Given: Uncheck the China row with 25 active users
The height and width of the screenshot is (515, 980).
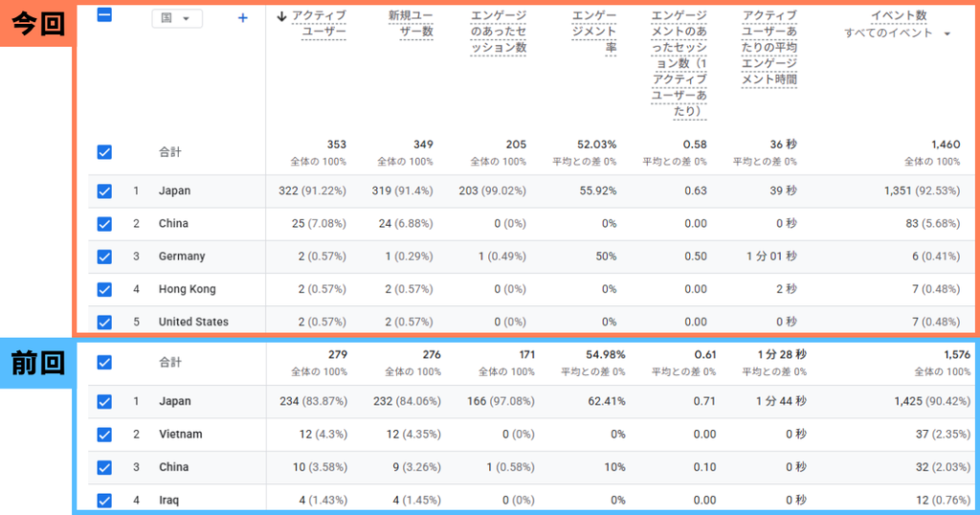Looking at the screenshot, I should tap(105, 224).
